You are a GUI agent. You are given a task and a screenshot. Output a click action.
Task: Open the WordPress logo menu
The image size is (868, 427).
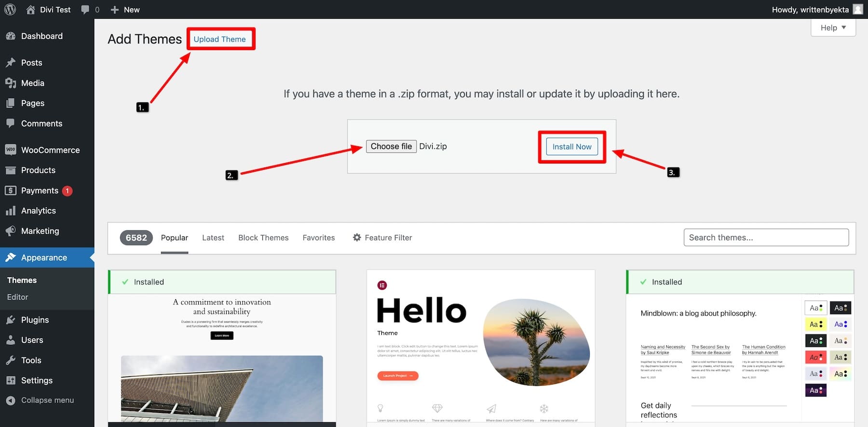[x=10, y=9]
